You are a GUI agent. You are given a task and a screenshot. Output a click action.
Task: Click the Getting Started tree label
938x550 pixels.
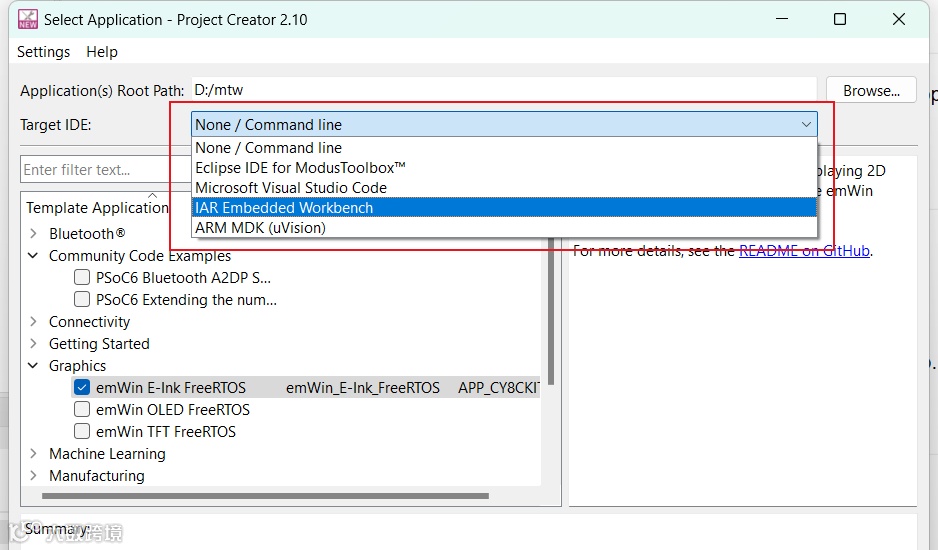(x=99, y=344)
